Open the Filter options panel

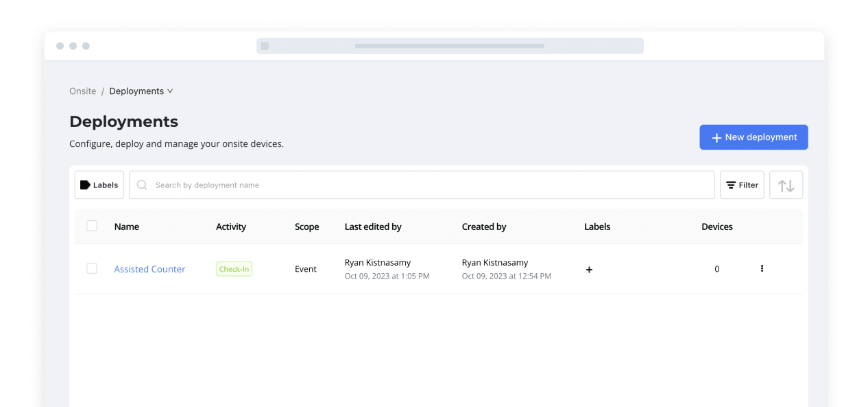[x=741, y=185]
